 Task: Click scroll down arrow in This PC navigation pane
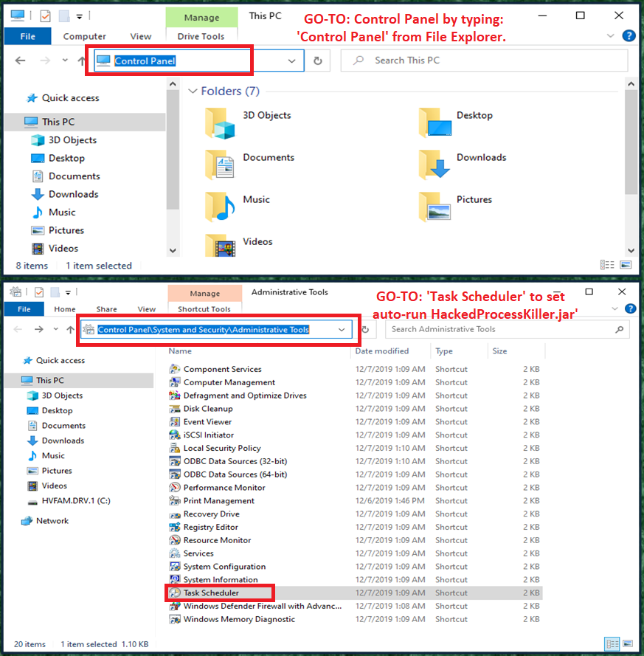pyautogui.click(x=173, y=251)
